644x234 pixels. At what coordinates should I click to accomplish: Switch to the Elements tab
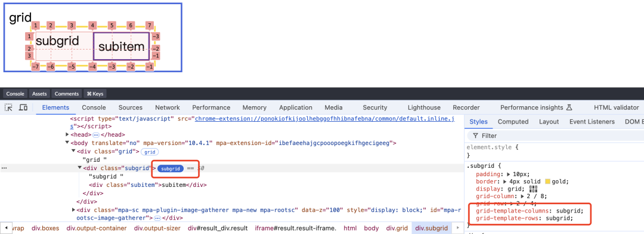pos(55,107)
